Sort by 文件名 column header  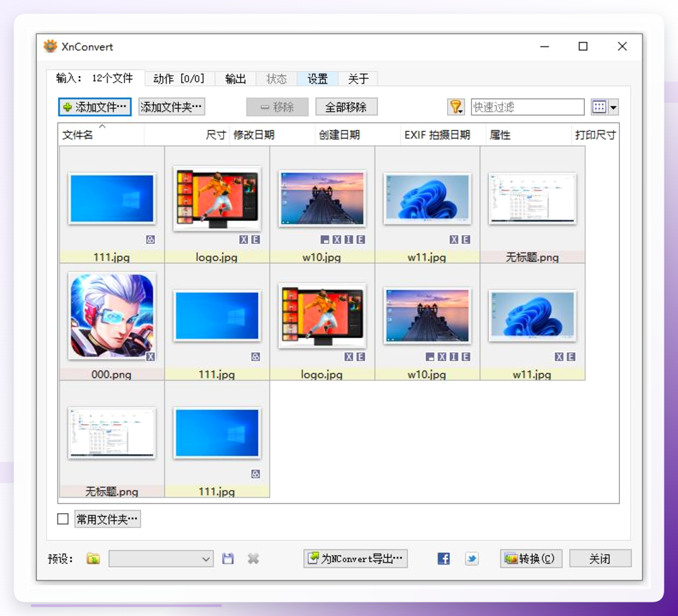coord(101,134)
